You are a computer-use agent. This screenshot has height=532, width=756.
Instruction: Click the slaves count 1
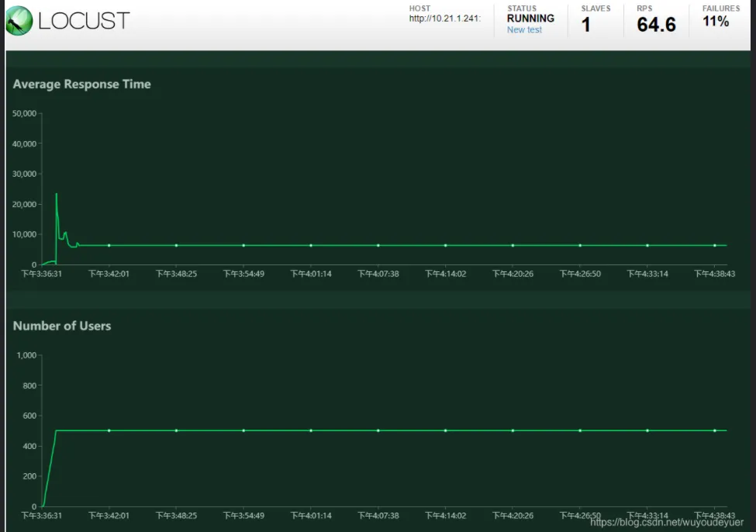586,25
